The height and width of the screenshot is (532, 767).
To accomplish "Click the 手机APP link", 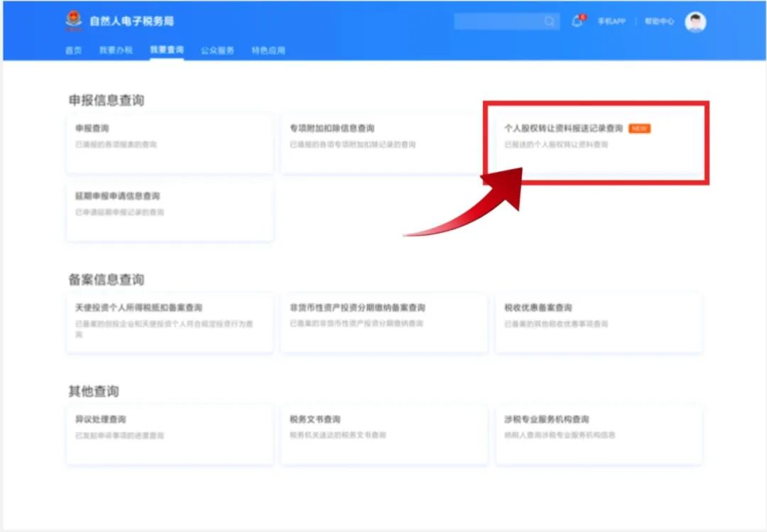I will [611, 21].
